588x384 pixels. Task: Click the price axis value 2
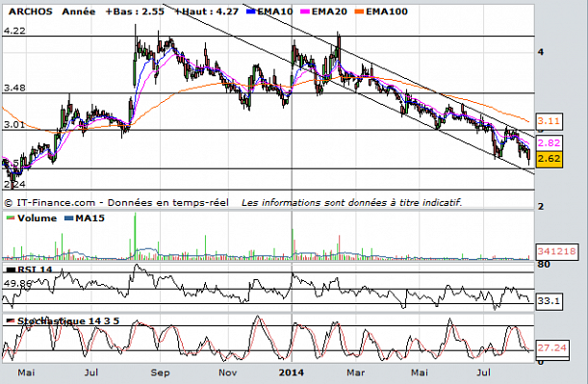541,207
